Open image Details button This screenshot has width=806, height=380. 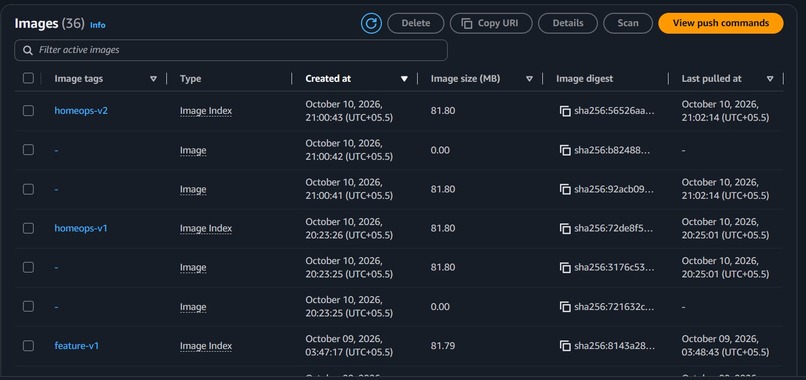click(x=568, y=23)
